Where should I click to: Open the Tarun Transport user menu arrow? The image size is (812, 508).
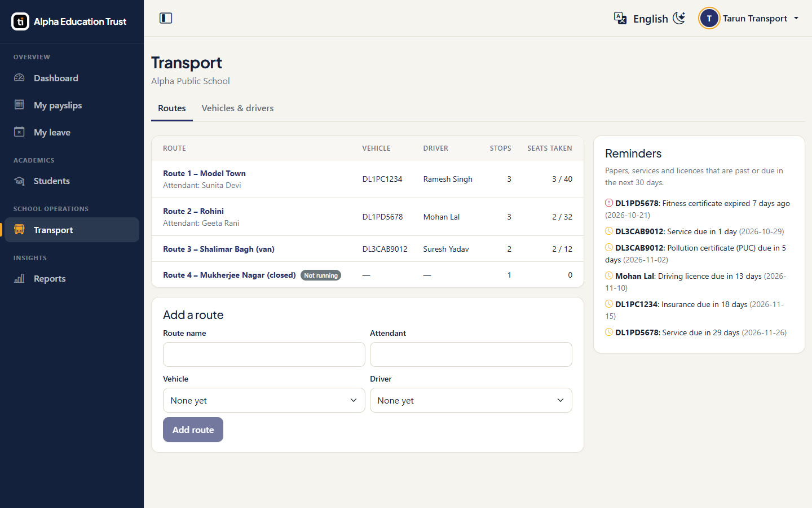(796, 18)
